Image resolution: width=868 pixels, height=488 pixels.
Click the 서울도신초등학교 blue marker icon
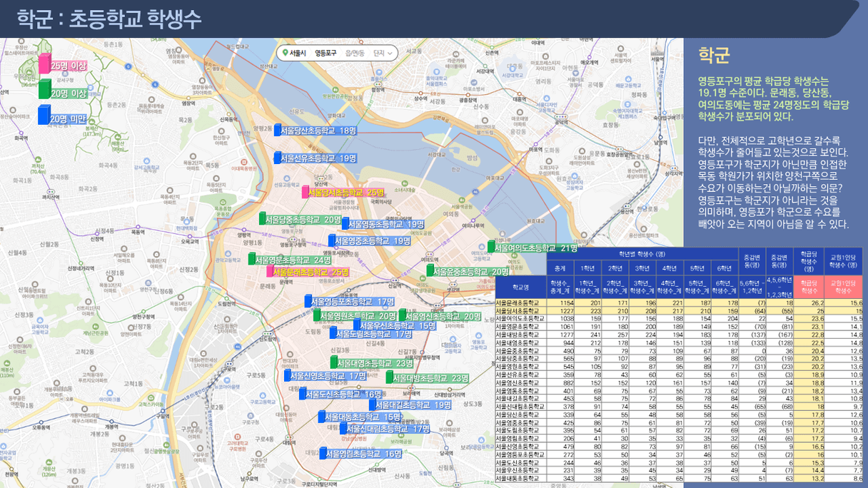pyautogui.click(x=303, y=393)
